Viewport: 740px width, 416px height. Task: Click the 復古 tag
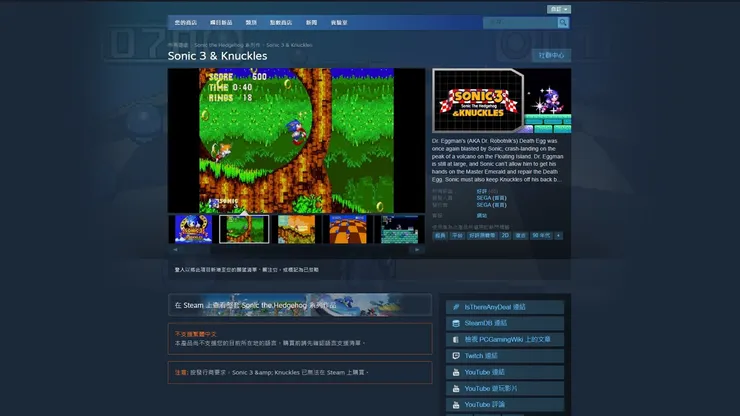pos(521,236)
